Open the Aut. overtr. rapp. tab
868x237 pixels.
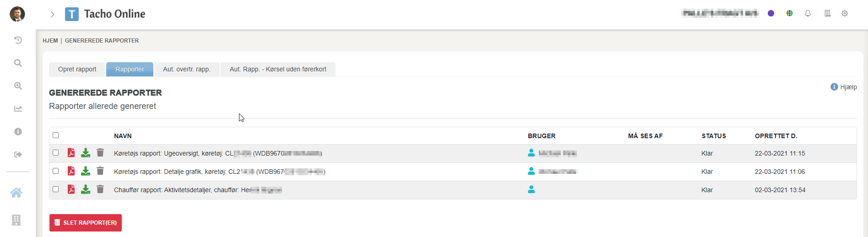pos(186,70)
